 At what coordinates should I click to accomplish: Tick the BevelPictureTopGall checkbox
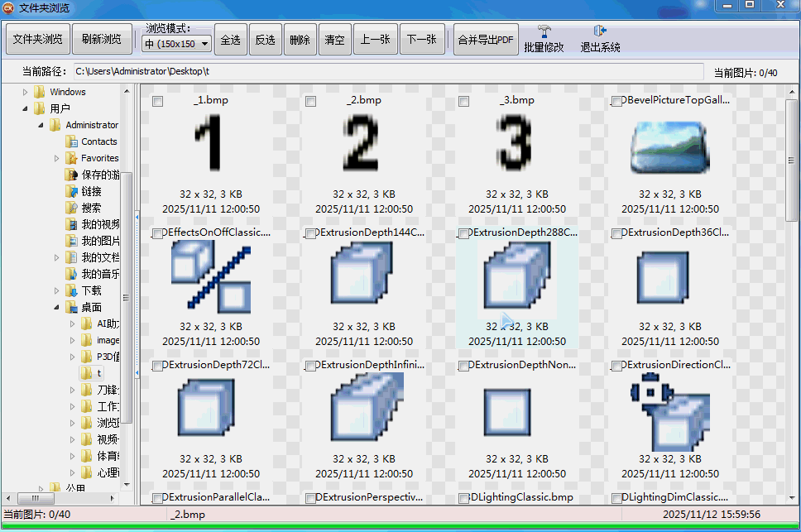point(616,102)
